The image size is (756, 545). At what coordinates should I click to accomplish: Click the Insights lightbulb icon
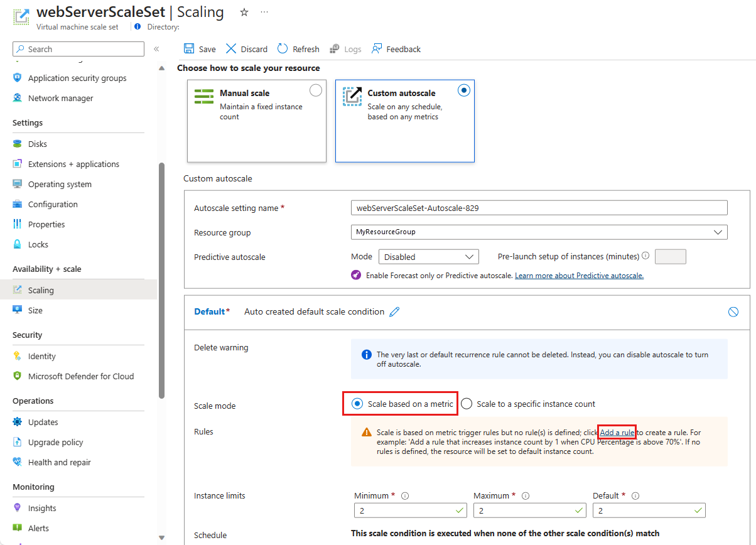(17, 508)
